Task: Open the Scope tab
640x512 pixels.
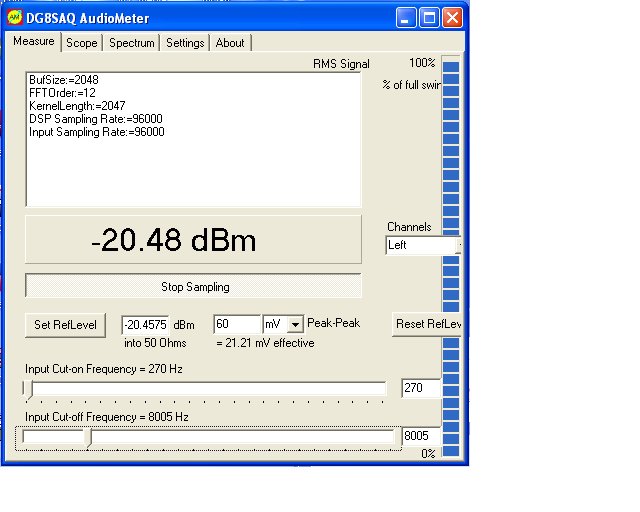Action: pyautogui.click(x=82, y=43)
